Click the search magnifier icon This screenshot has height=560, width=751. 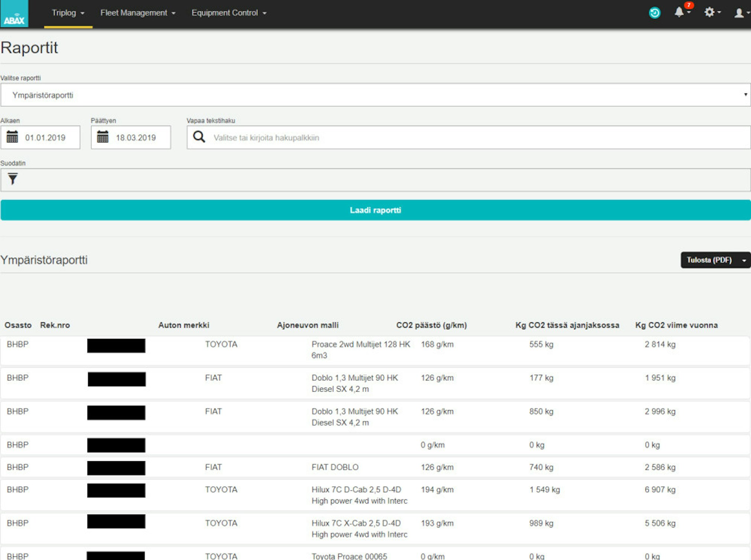[199, 137]
